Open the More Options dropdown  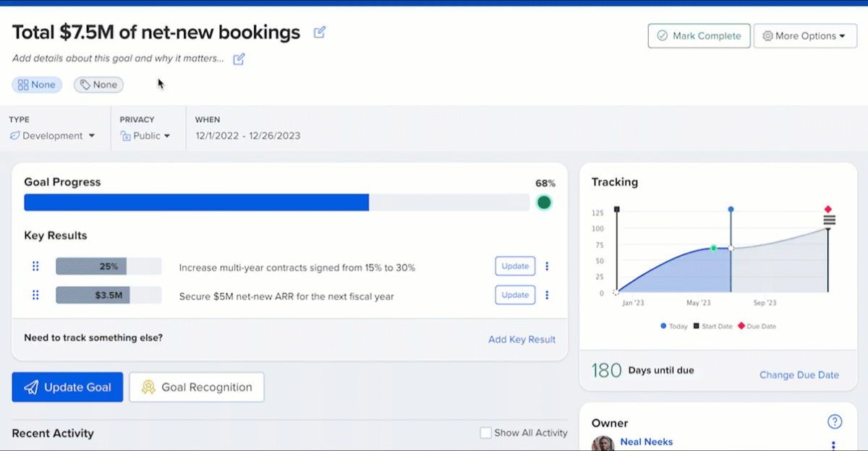[805, 36]
